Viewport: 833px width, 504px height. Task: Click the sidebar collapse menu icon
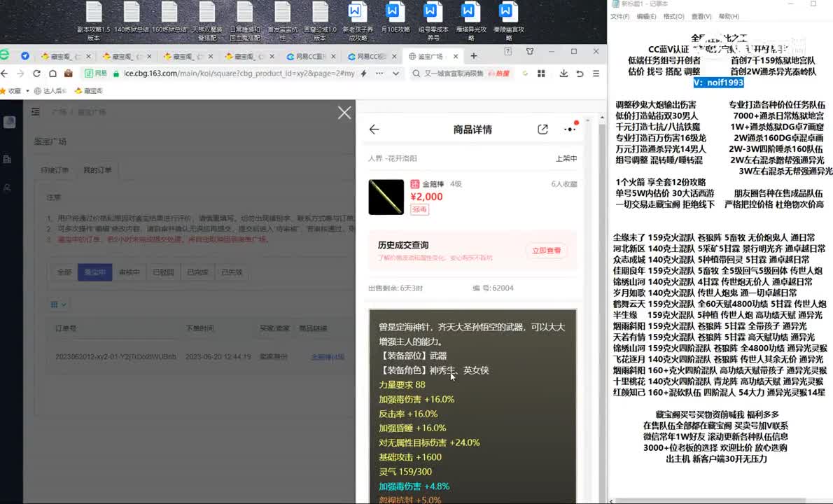[36, 112]
